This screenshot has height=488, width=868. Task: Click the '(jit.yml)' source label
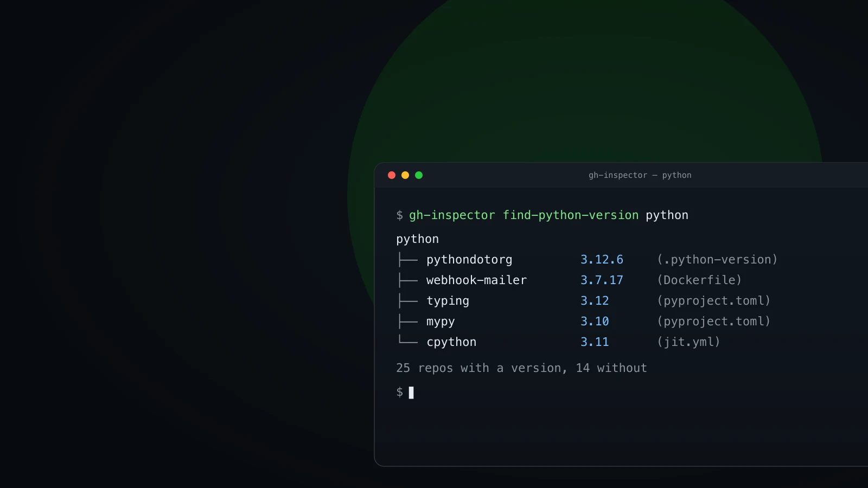pyautogui.click(x=688, y=342)
